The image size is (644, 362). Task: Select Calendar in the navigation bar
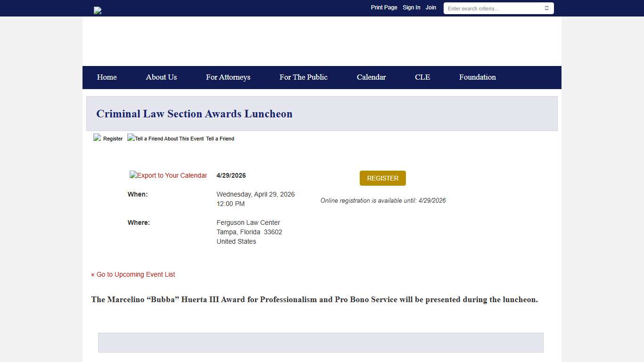[371, 77]
